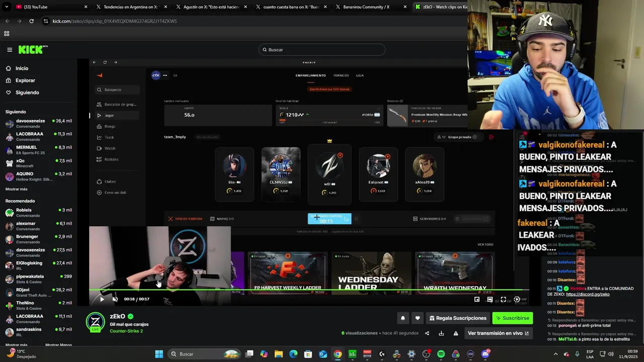Image resolution: width=644 pixels, height=362 pixels.
Task: Enter fullscreen on the clip player
Action: 503,299
